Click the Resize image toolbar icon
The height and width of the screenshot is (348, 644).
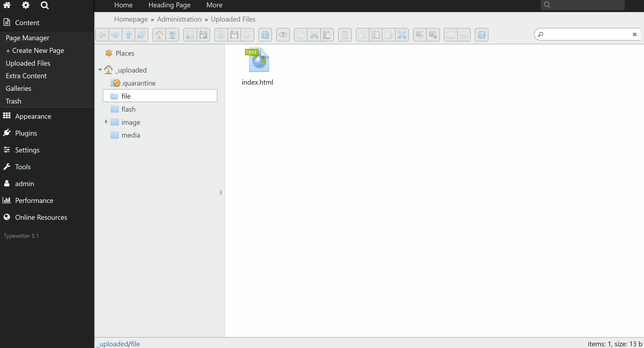402,35
